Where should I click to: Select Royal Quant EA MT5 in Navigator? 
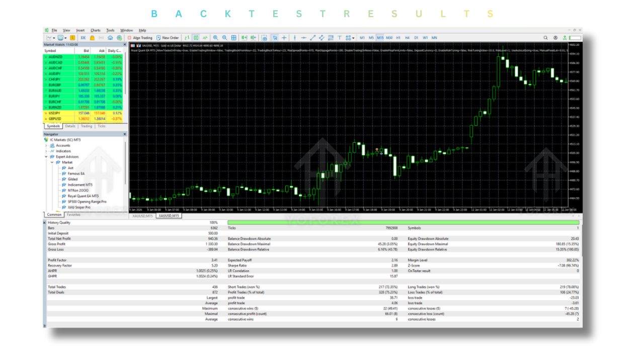[83, 196]
